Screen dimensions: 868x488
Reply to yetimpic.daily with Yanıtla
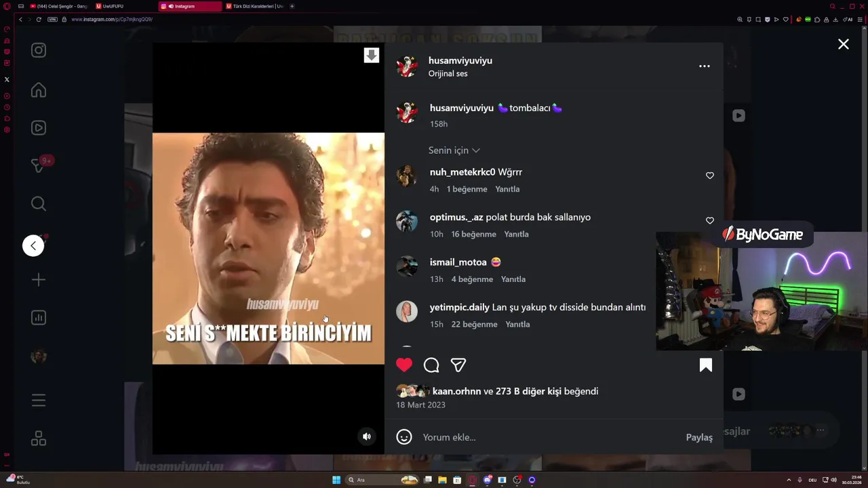[517, 324]
